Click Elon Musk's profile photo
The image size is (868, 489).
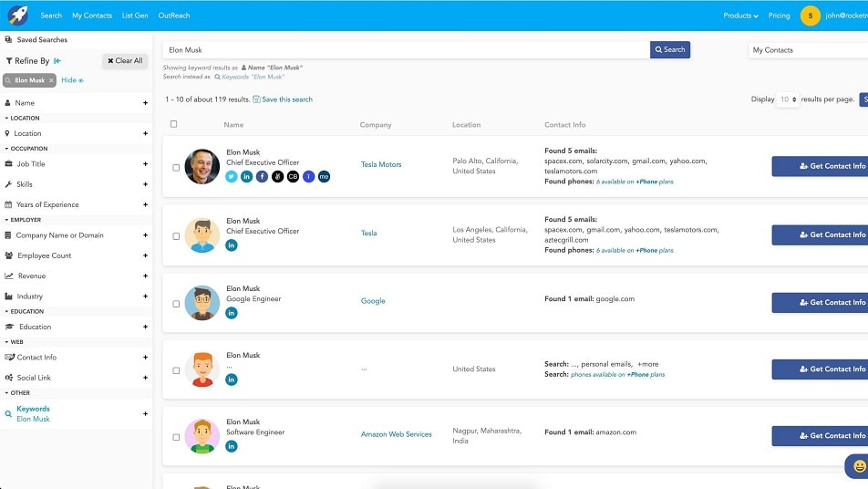[x=202, y=166]
